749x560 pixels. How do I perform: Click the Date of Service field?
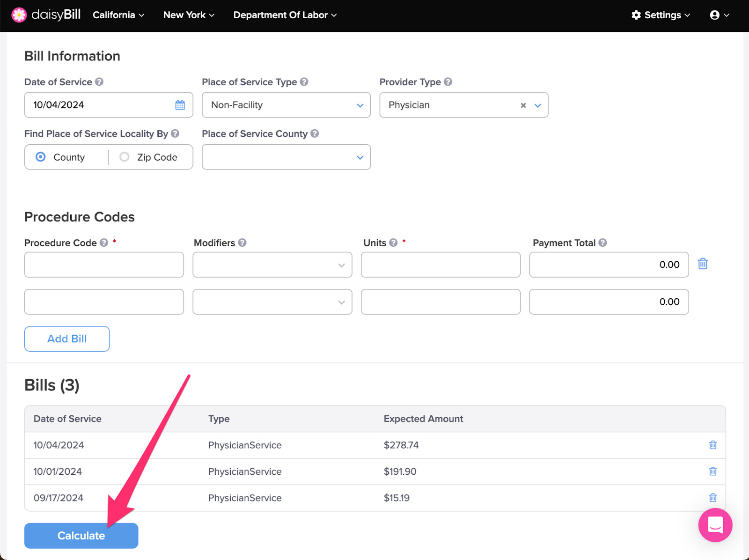(x=109, y=105)
